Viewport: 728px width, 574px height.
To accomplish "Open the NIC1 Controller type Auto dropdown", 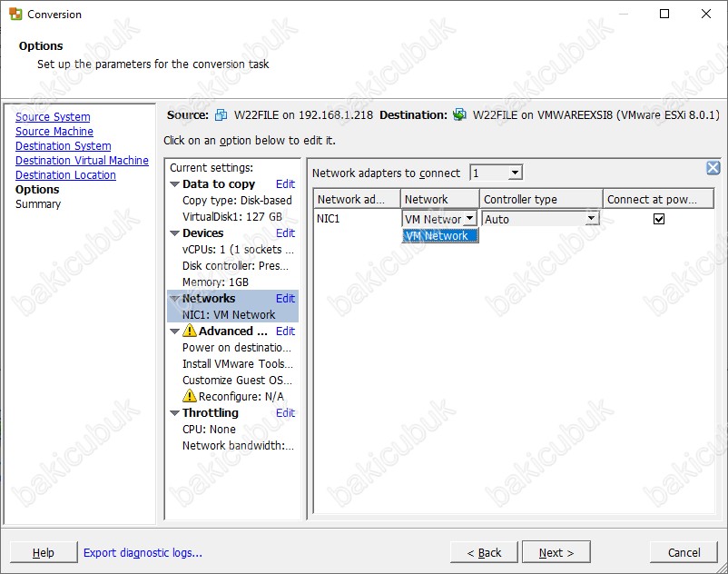I will 591,218.
